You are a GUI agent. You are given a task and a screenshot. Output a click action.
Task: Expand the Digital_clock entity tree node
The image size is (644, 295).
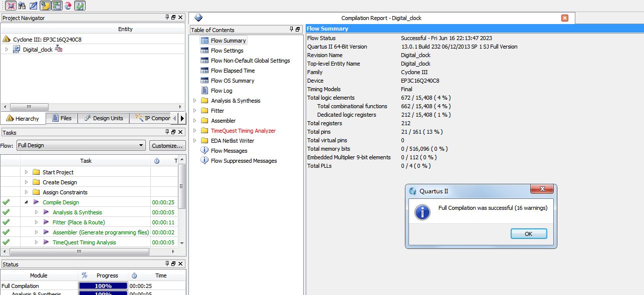[x=7, y=49]
